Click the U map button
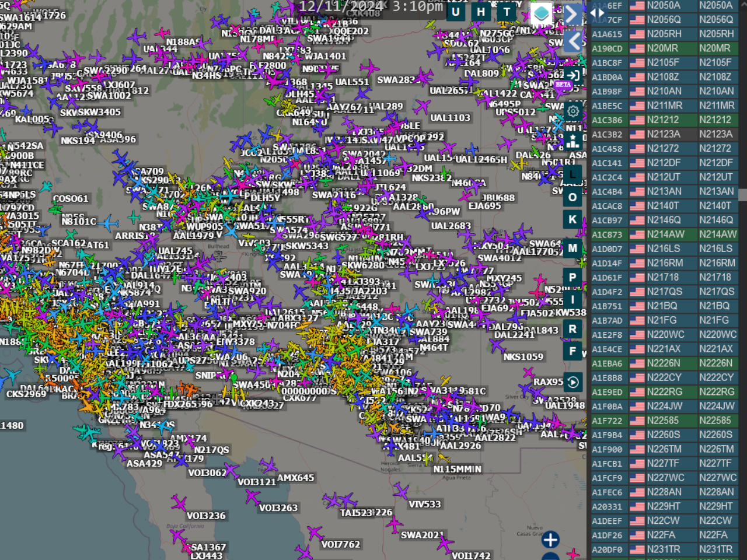This screenshot has height=560, width=747. pos(456,12)
